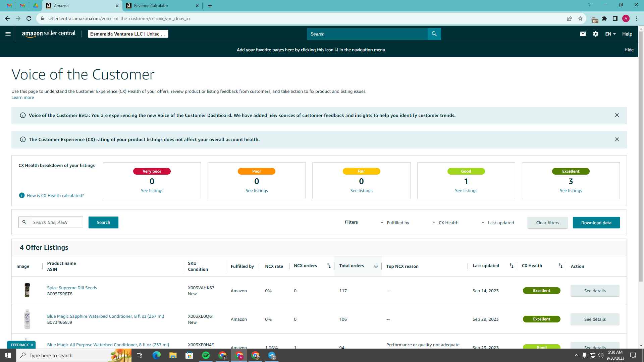The width and height of the screenshot is (644, 362).
Task: Open the EN language dropdown
Action: [610, 34]
